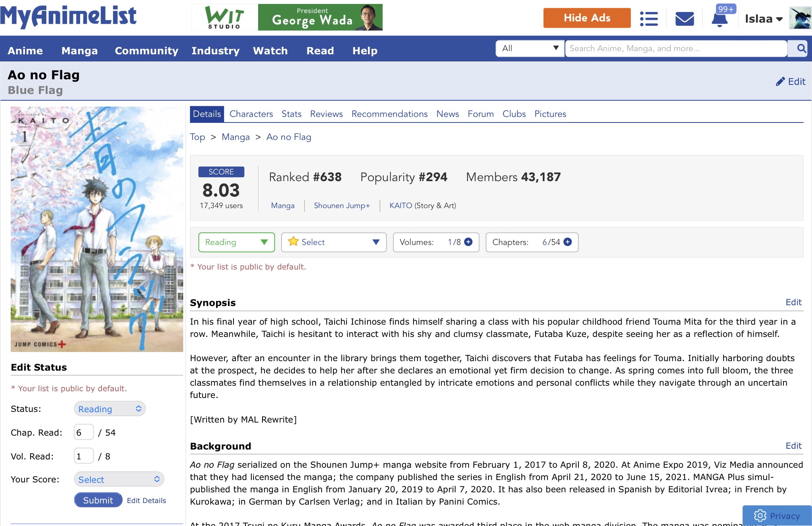
Task: Open the Status Reading dropdown in Edit Status
Action: point(110,409)
